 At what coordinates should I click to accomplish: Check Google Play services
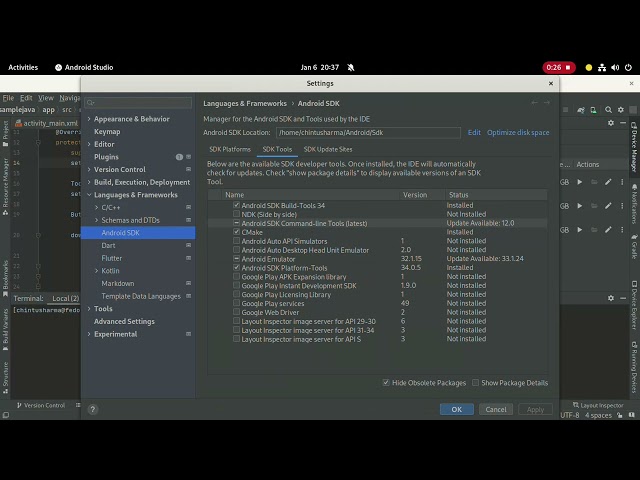[236, 303]
